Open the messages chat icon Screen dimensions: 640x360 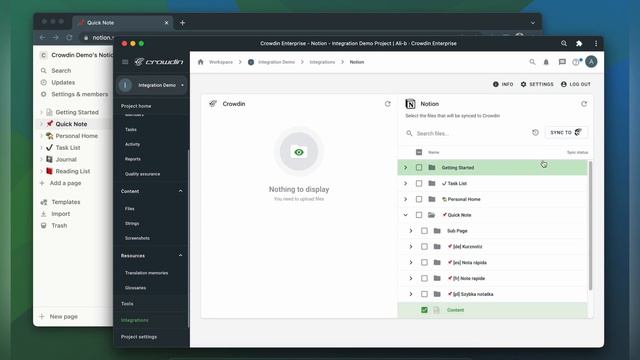tap(562, 62)
